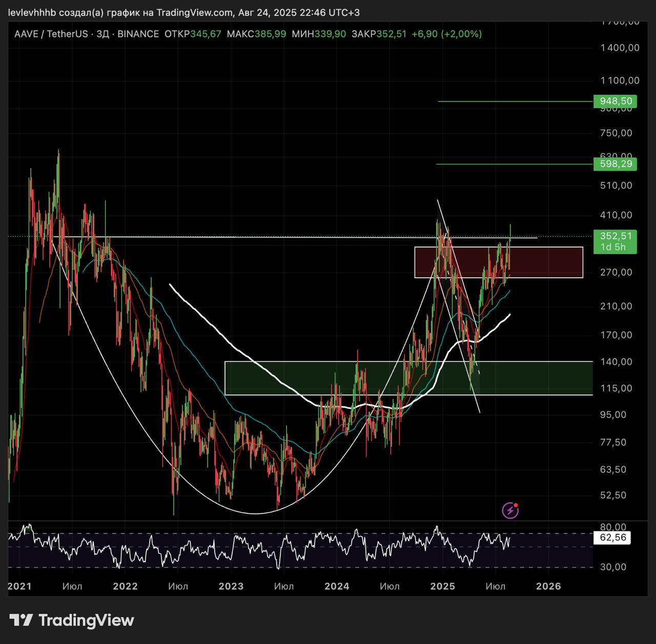Click 270,00 on the price scale
Viewport: 656px width, 644px height.
pyautogui.click(x=617, y=272)
